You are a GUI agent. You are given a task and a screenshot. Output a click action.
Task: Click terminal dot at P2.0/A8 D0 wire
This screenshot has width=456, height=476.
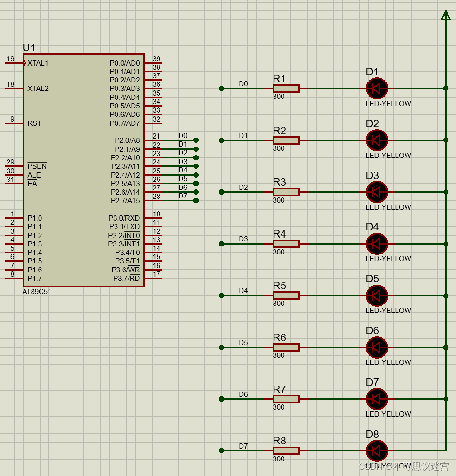point(196,140)
